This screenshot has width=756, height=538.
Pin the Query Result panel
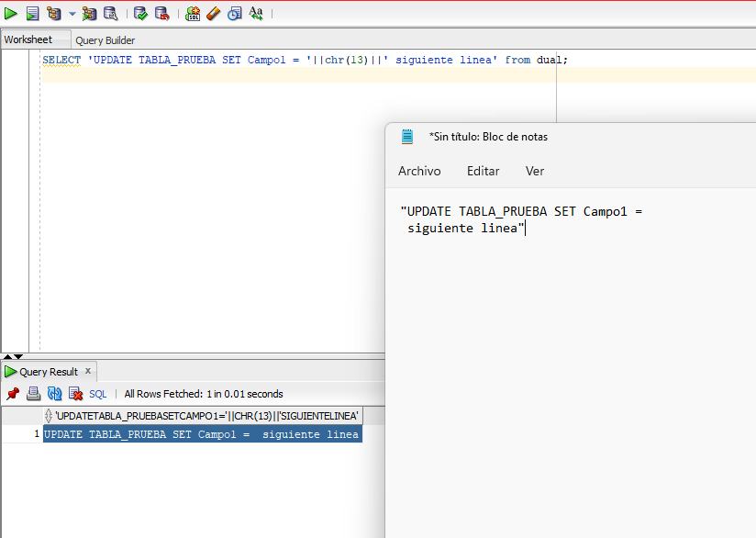pyautogui.click(x=13, y=394)
